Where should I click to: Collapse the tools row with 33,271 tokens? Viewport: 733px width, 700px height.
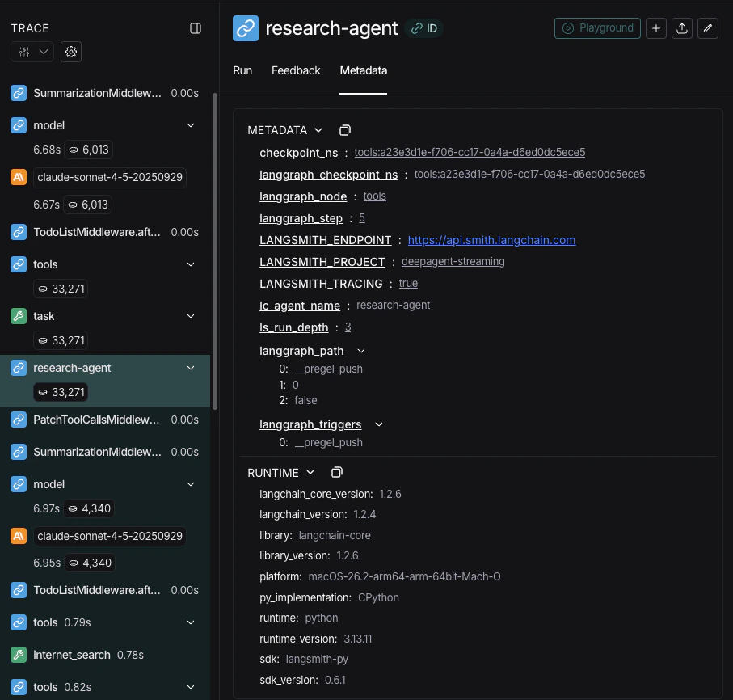pos(191,264)
